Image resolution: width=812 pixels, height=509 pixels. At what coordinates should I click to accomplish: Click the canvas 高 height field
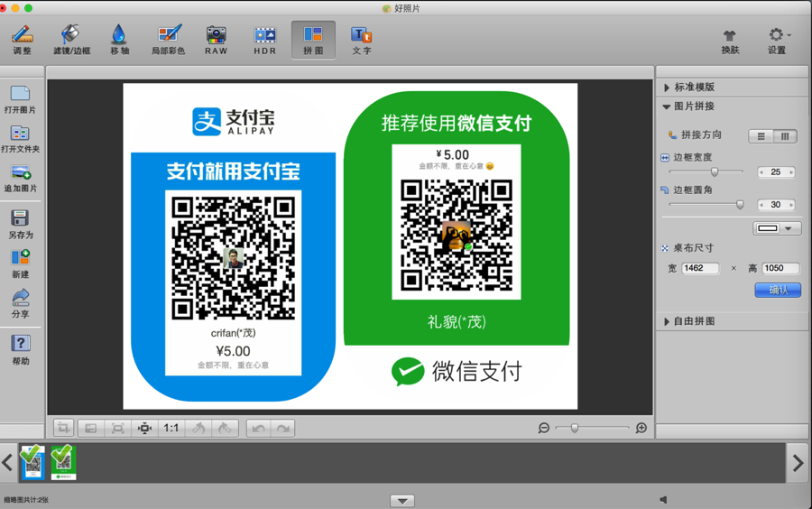pyautogui.click(x=780, y=268)
